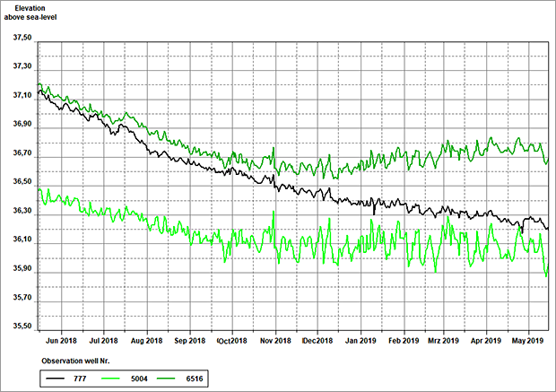
Task: Select the Jan 2019 axis label
Action: (361, 341)
